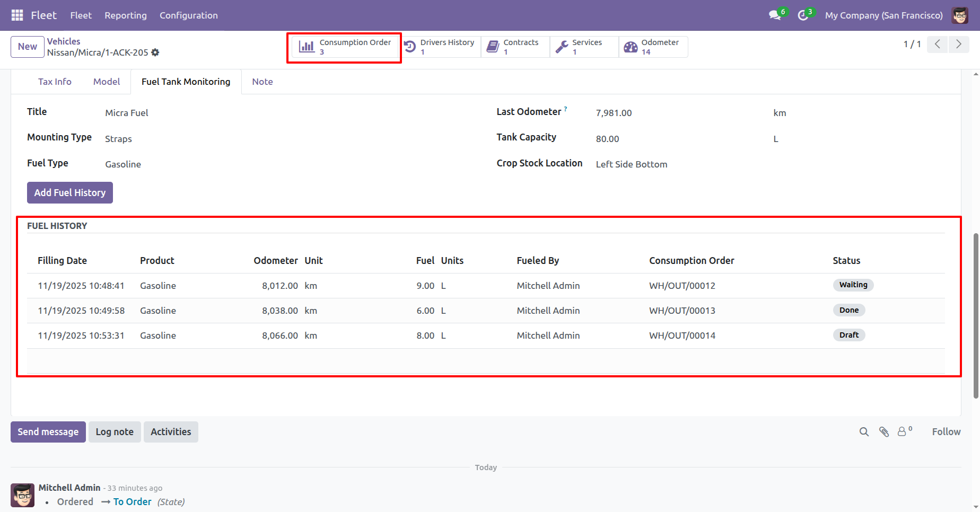Click Add Fuel History button
Viewport: 980px width, 512px height.
pyautogui.click(x=70, y=193)
